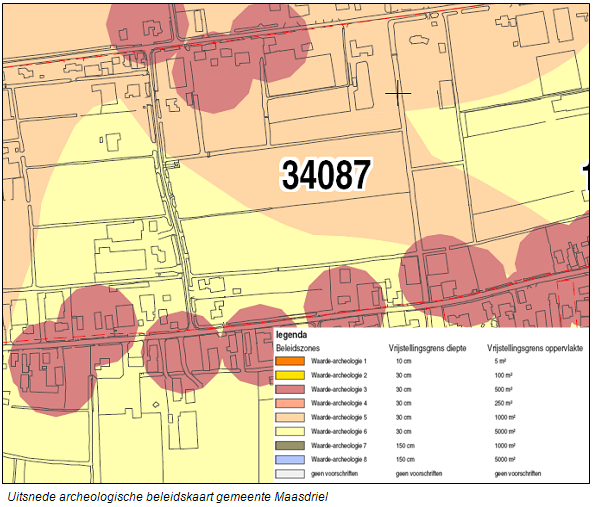This screenshot has width=593, height=507.
Task: Select the salmon Waarde-archeologie 4 swatch
Action: click(x=290, y=403)
